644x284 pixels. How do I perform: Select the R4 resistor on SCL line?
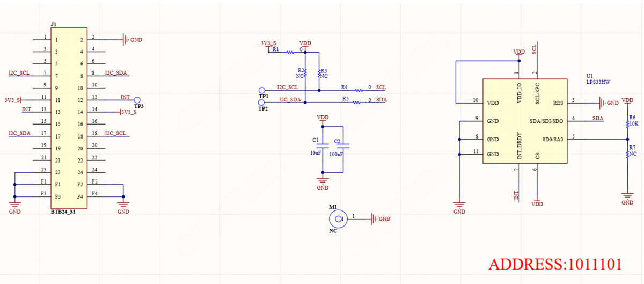click(x=360, y=90)
